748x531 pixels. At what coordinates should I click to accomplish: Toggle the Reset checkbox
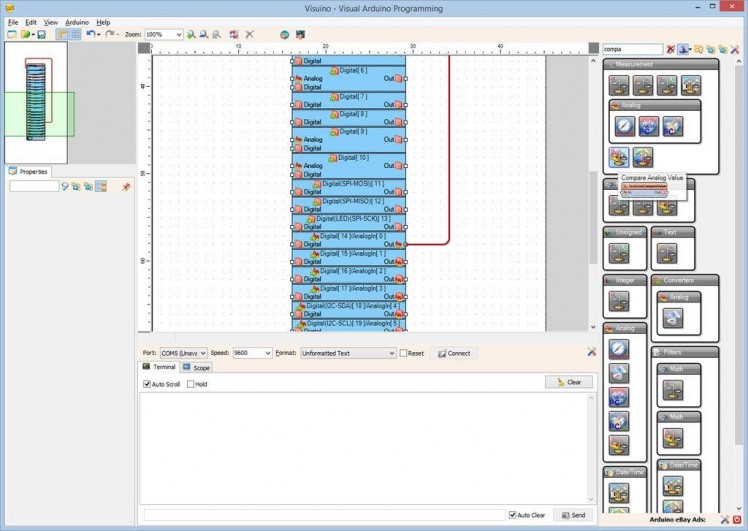pyautogui.click(x=404, y=353)
